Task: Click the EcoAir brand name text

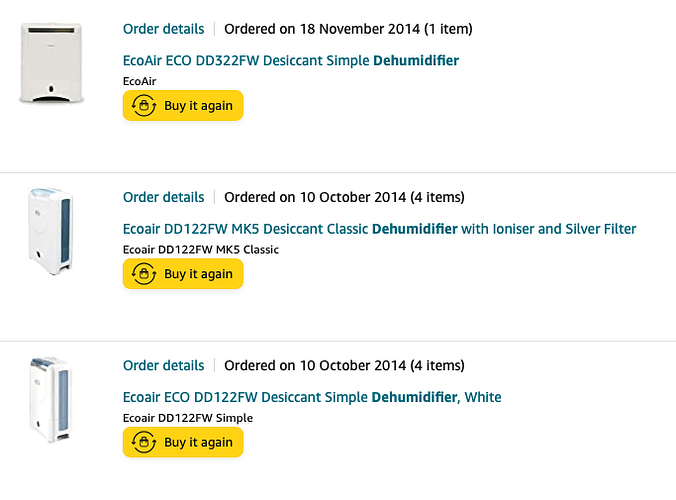Action: [141, 80]
